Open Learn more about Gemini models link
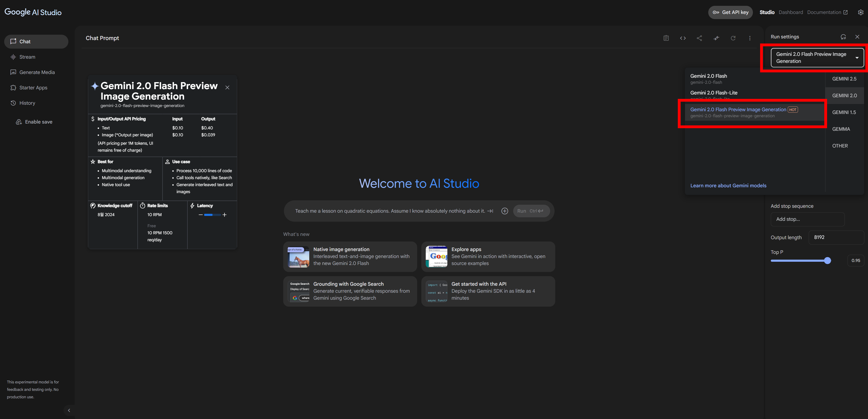868x419 pixels. 728,185
